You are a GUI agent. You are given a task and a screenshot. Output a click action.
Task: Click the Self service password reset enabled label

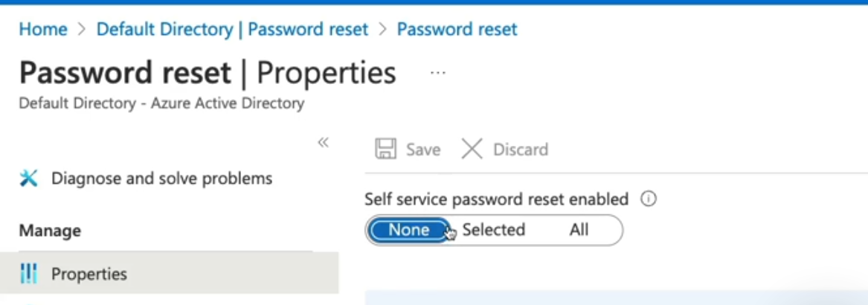tap(496, 199)
